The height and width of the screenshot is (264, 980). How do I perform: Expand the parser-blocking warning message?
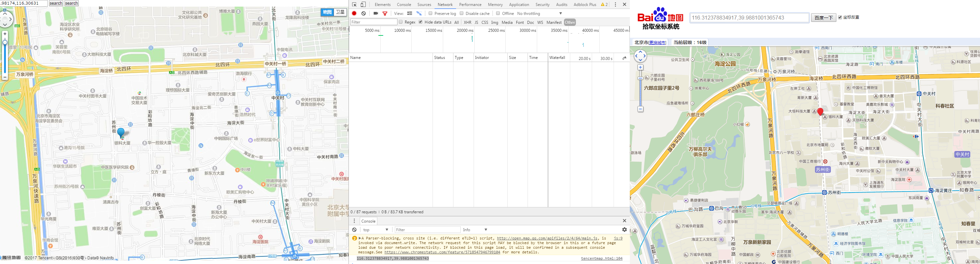tap(360, 238)
